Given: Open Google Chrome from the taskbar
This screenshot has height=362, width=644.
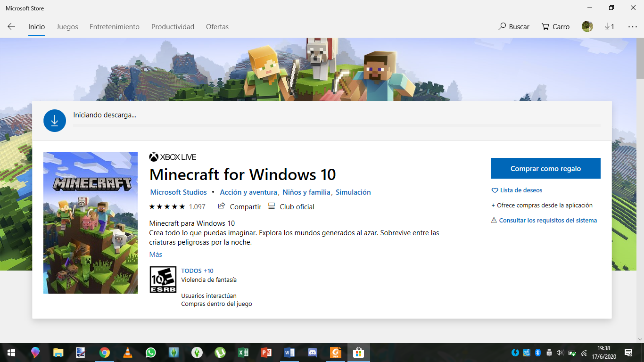Looking at the screenshot, I should (104, 353).
